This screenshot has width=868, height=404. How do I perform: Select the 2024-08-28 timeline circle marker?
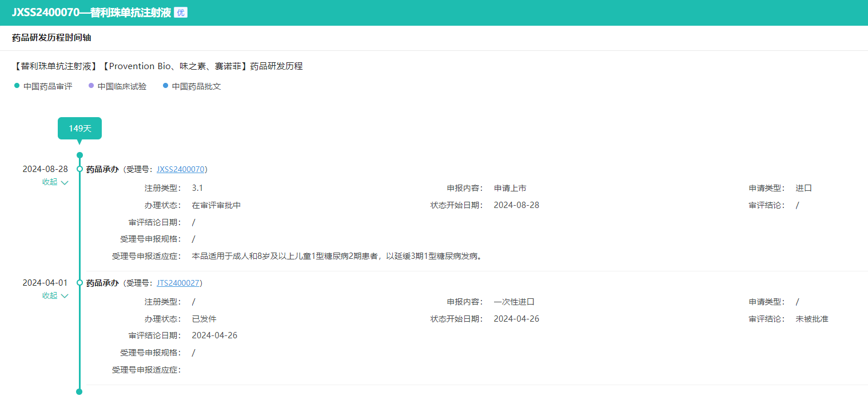[x=79, y=169]
